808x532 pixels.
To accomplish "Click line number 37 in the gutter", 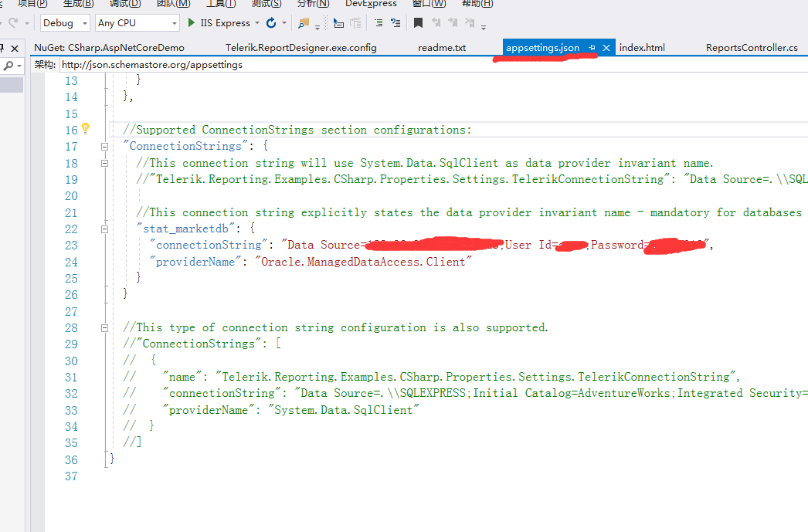I will pyautogui.click(x=71, y=476).
